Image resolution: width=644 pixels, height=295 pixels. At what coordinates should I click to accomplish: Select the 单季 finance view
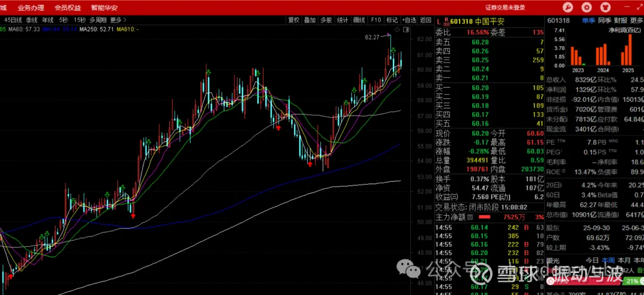588,20
